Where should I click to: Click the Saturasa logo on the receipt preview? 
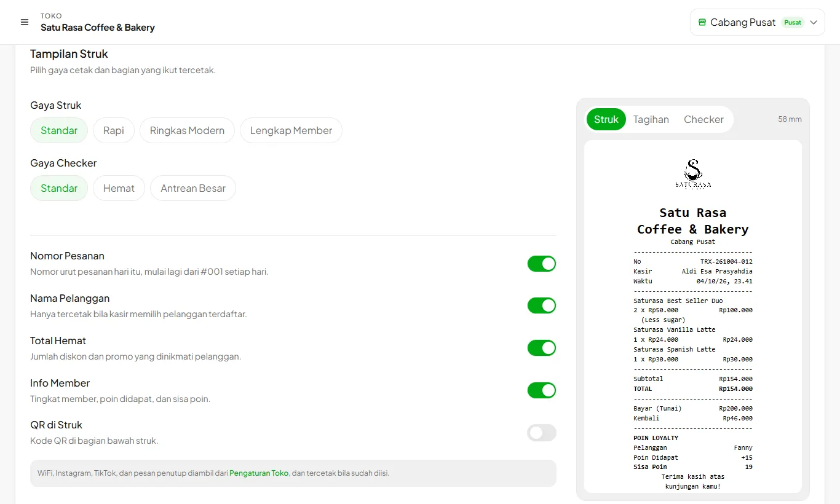(693, 174)
